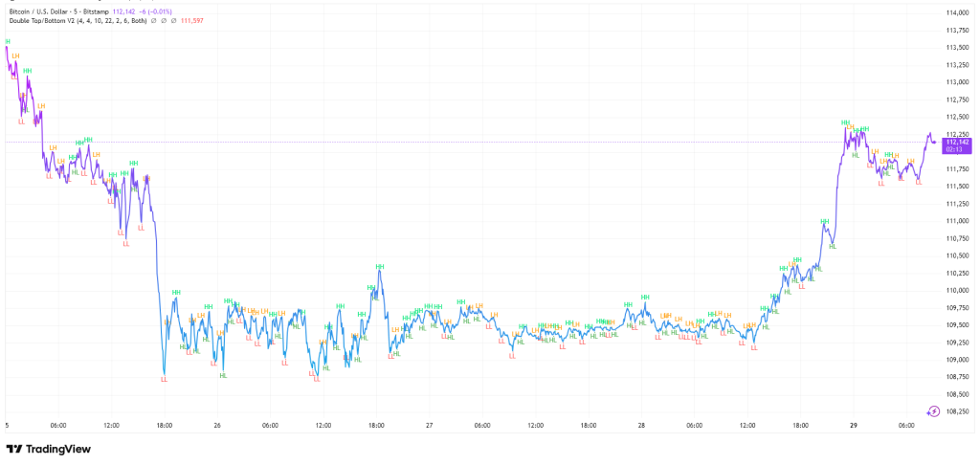980x465 pixels.
Task: Click the 108,250 price axis label
Action: pyautogui.click(x=957, y=411)
